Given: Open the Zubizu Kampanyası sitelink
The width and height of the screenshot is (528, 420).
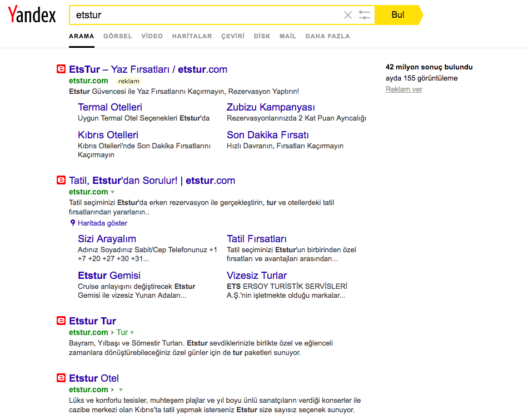Looking at the screenshot, I should pyautogui.click(x=271, y=107).
